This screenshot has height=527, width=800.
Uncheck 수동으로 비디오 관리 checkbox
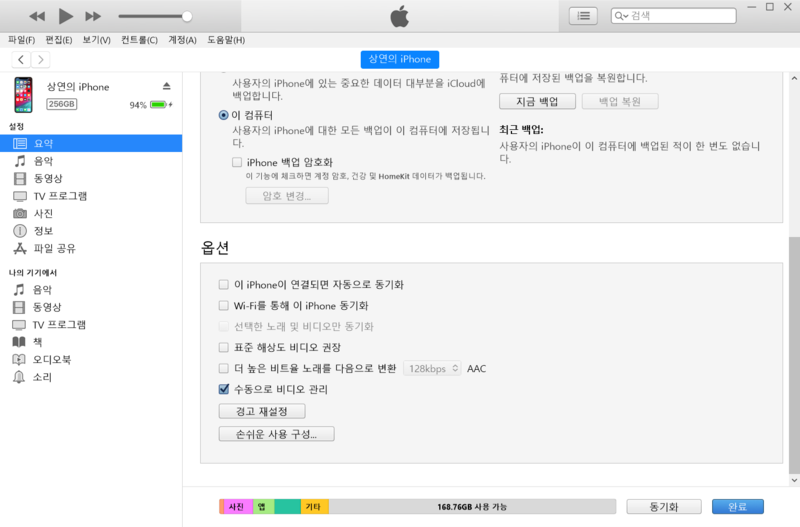[223, 389]
